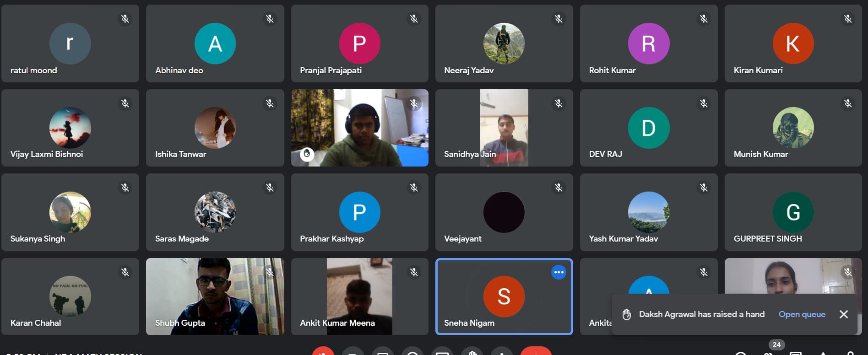Image resolution: width=868 pixels, height=355 pixels.
Task: Select Shubh Gupta's video tile
Action: tap(215, 296)
